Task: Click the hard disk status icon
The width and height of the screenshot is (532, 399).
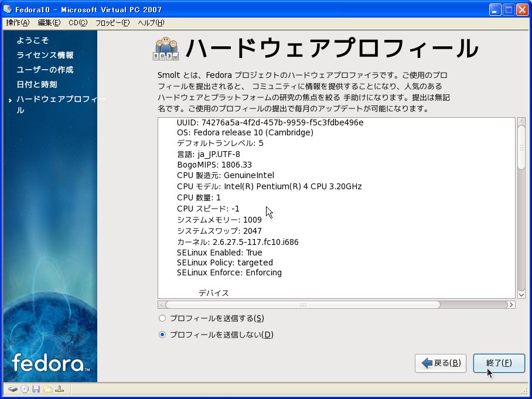Action: (x=13, y=389)
